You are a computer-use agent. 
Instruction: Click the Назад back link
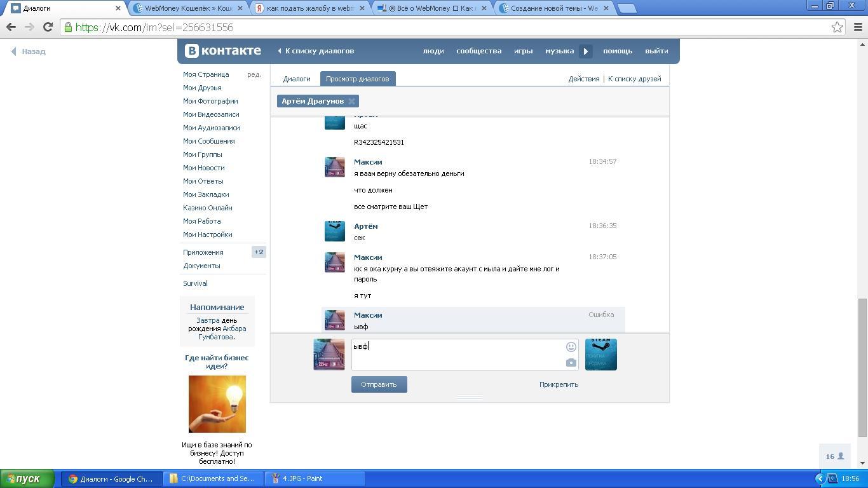point(29,51)
